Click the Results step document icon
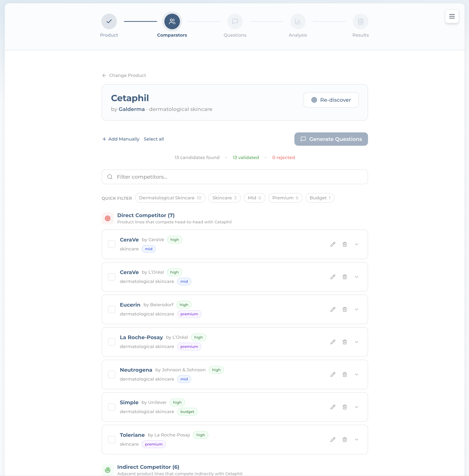Viewport: 469px width, 476px height. point(360,21)
